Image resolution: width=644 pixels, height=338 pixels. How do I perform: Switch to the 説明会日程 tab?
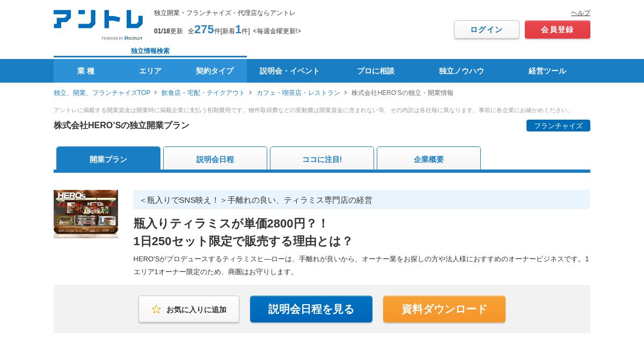click(215, 159)
